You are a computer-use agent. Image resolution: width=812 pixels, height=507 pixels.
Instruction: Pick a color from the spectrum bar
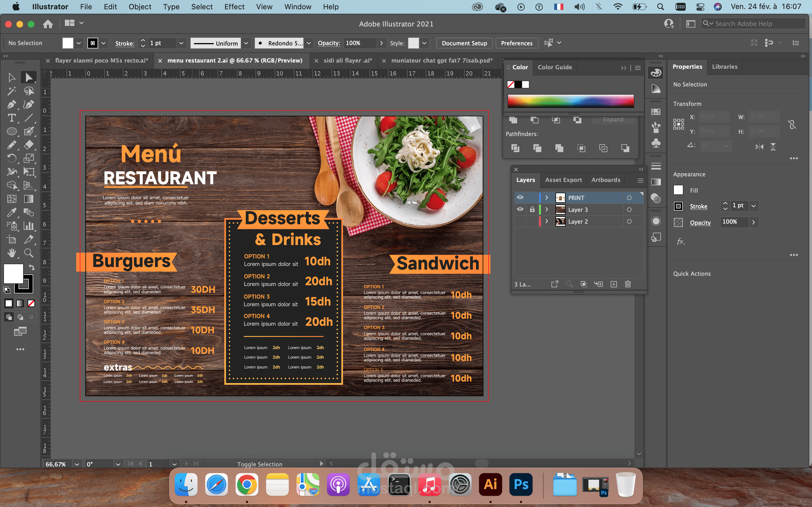point(570,101)
